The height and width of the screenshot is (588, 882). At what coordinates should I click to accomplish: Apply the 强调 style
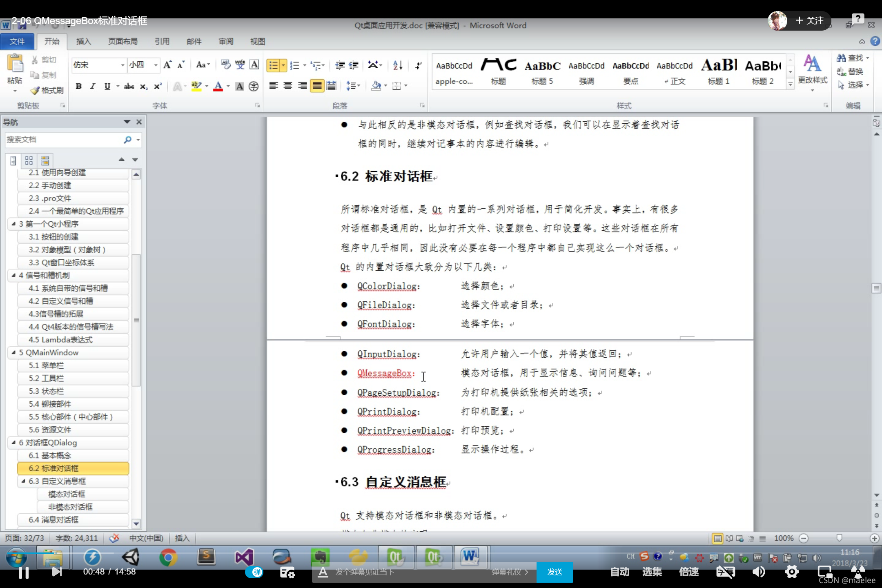586,71
